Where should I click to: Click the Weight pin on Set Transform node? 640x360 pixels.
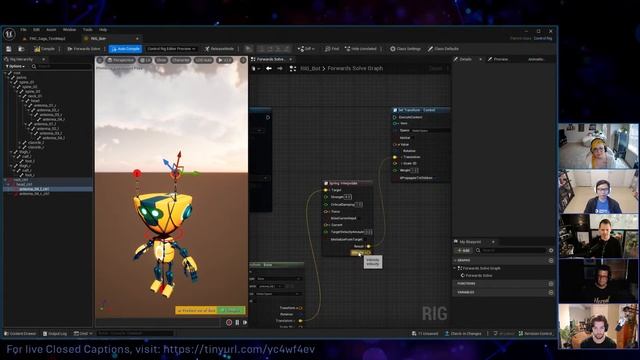395,170
